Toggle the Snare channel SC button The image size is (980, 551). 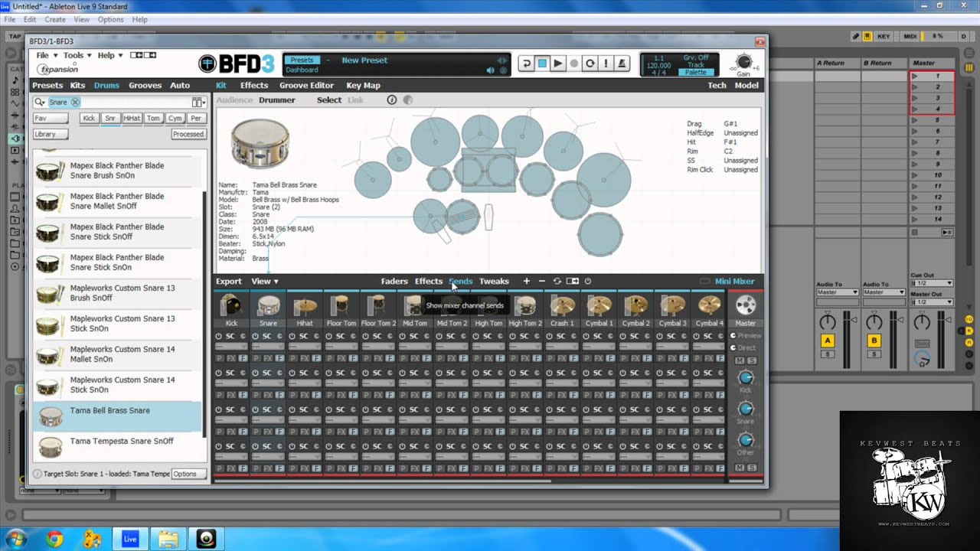tap(266, 336)
